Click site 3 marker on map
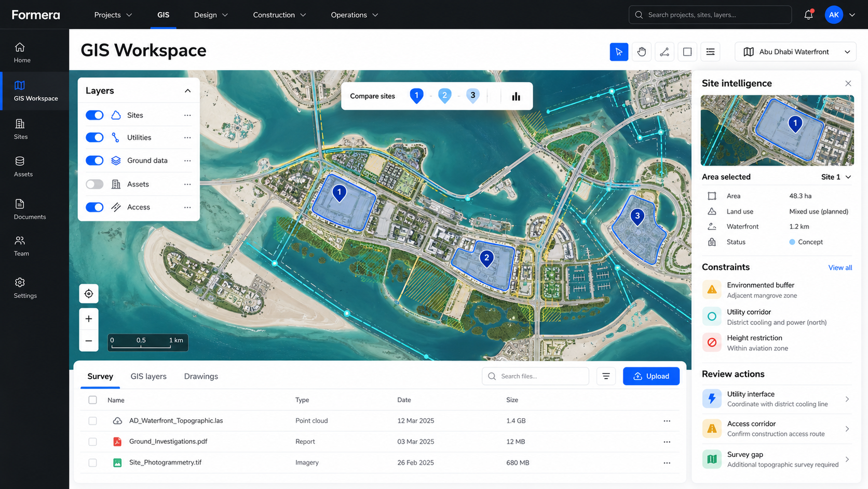 pos(638,217)
